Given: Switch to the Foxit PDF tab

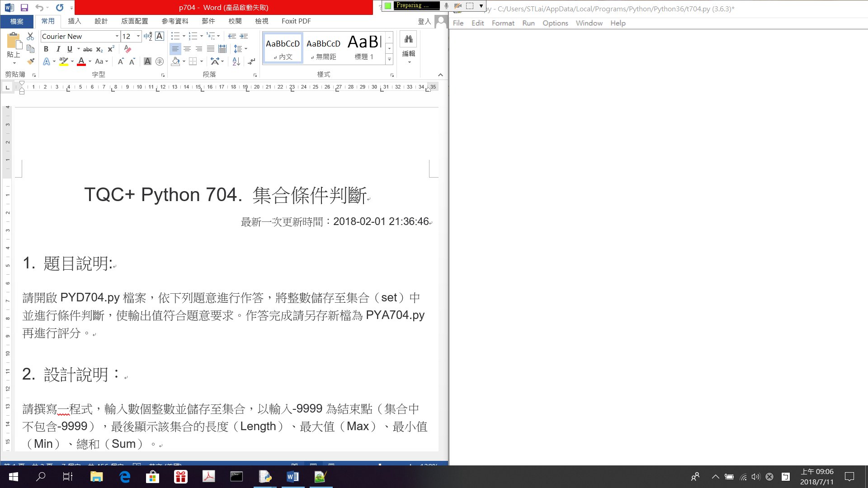Looking at the screenshot, I should pyautogui.click(x=296, y=21).
